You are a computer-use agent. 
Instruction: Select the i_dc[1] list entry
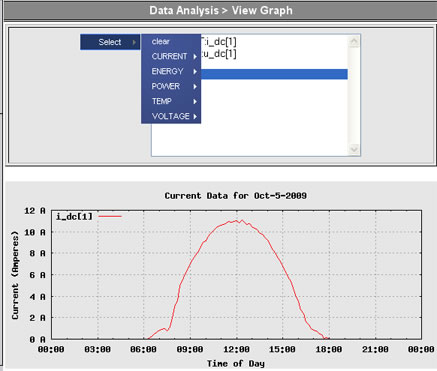tap(219, 42)
